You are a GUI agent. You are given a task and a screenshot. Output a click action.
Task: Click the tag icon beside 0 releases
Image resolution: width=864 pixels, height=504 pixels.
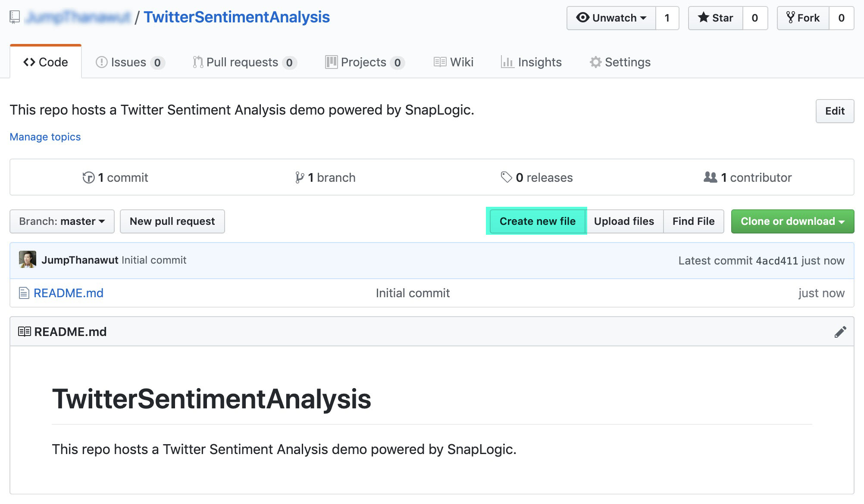click(506, 177)
